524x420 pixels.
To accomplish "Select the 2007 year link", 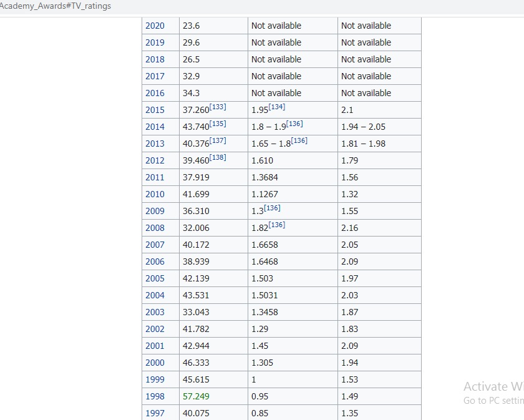I will pos(155,245).
